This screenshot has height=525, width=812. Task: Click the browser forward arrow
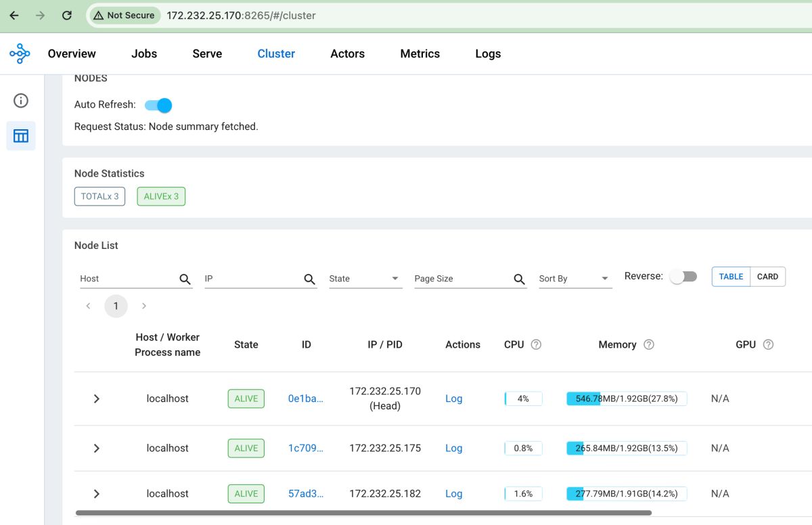(x=41, y=15)
